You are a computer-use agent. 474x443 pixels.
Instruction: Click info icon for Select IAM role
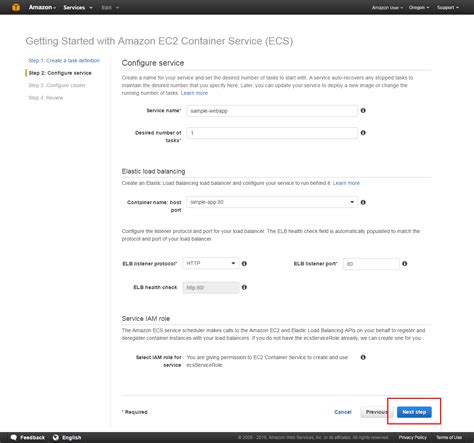363,357
